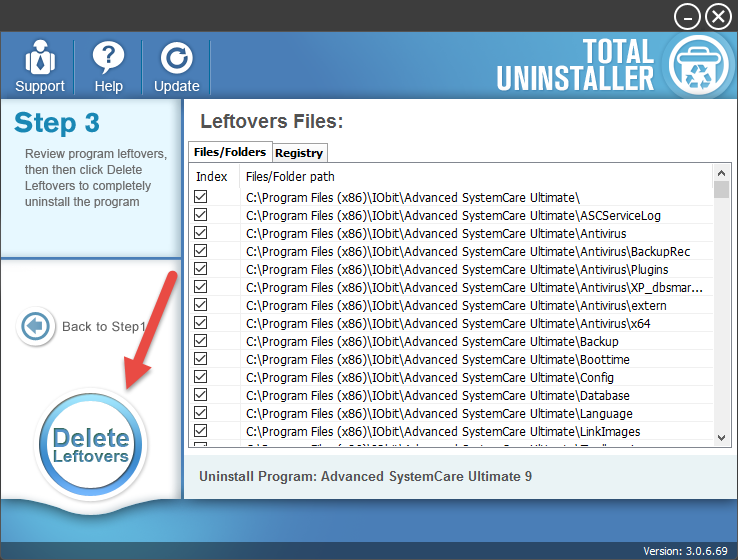Uncheck the Antivirus\BackupRec checkbox
738x560 pixels.
(201, 251)
